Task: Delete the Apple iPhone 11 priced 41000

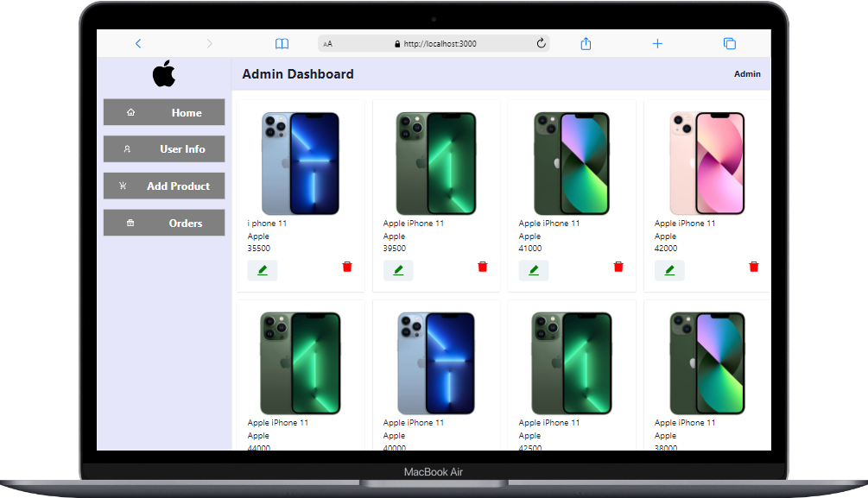Action: pos(618,267)
